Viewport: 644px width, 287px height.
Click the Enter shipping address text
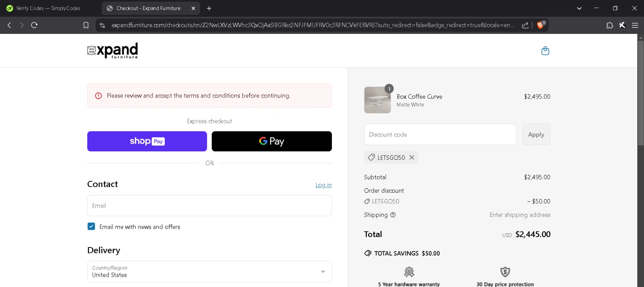point(520,215)
